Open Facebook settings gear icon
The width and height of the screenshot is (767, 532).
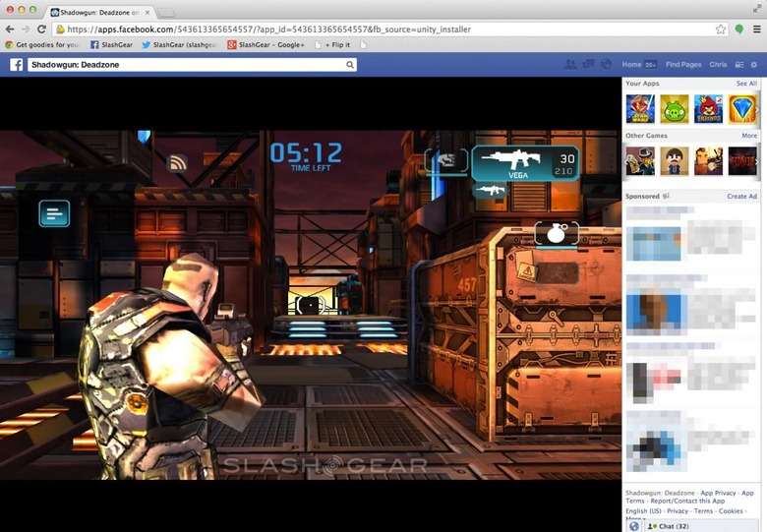pyautogui.click(x=754, y=65)
